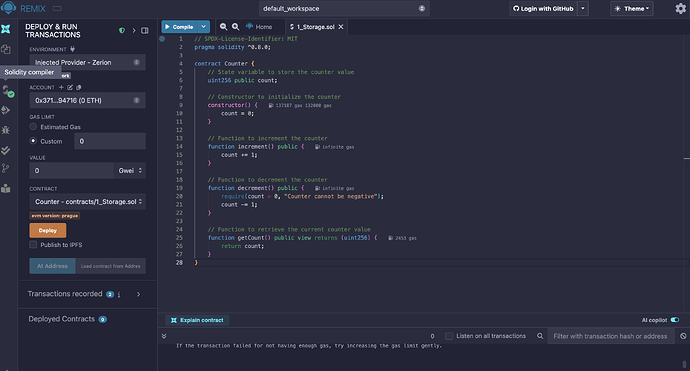690x371 pixels.
Task: Add a new account with plus icon
Action: tap(61, 87)
